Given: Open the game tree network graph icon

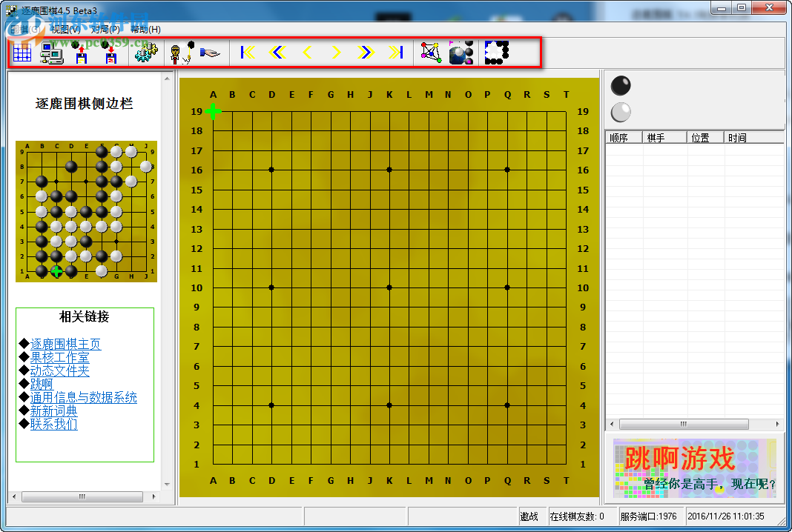Looking at the screenshot, I should pyautogui.click(x=432, y=51).
